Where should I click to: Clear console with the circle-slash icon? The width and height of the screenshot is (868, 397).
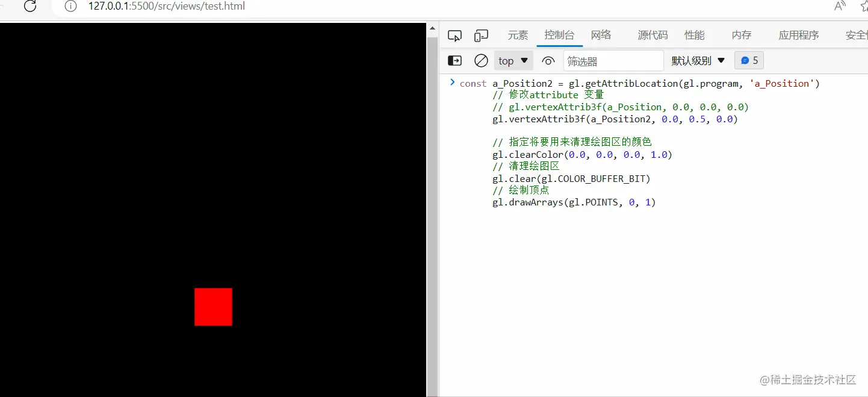(x=481, y=60)
